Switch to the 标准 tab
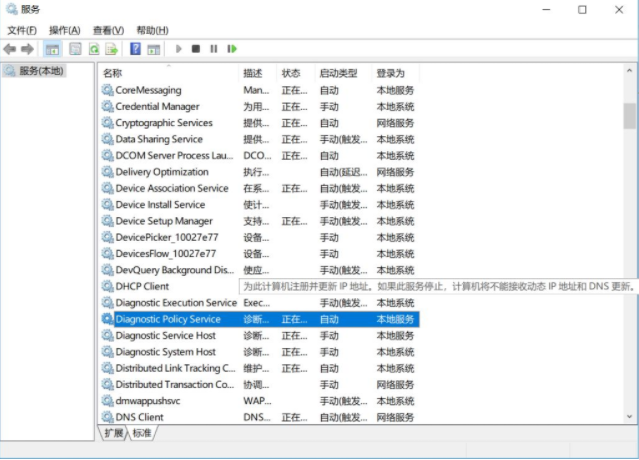639x460 pixels. click(143, 433)
